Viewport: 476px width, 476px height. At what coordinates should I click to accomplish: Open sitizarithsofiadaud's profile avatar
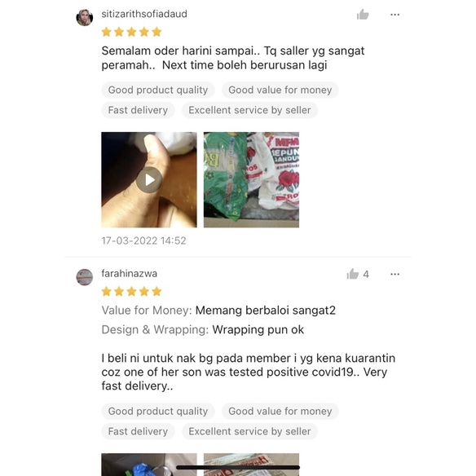coord(85,17)
